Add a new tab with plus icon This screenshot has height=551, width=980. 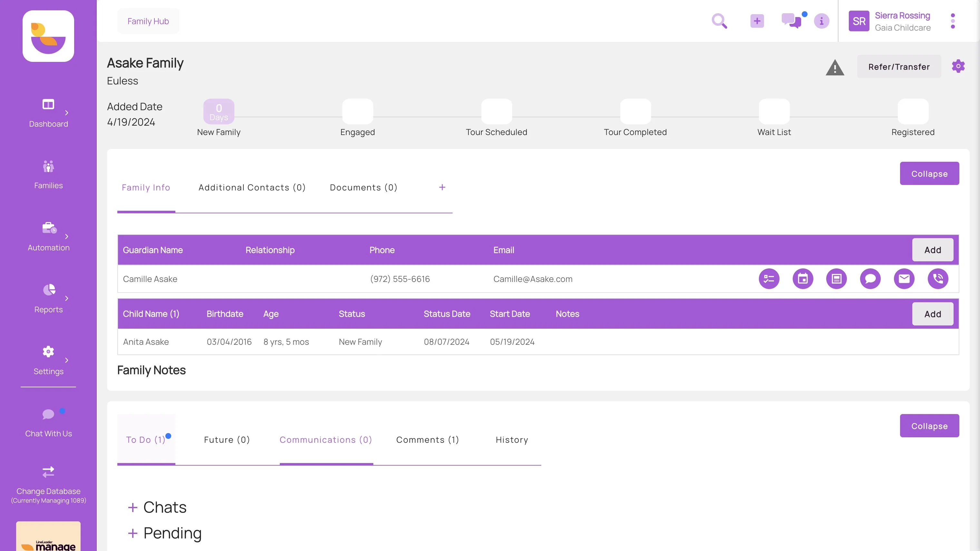pyautogui.click(x=442, y=187)
